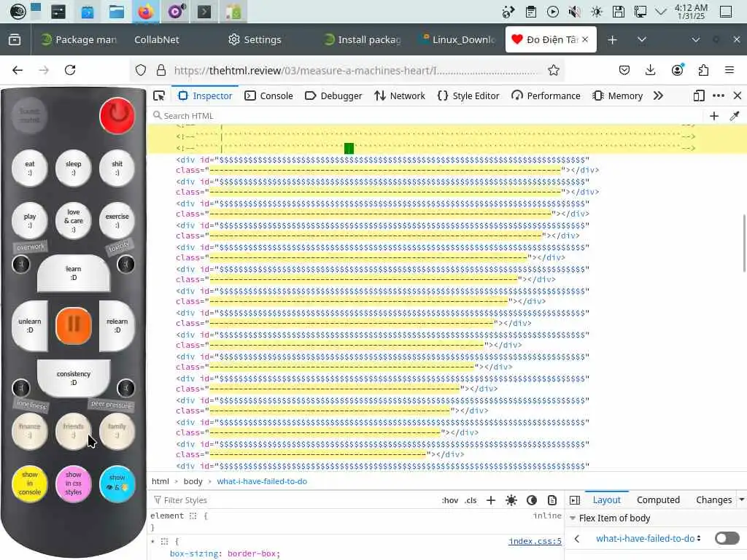Open the Style Editor tab
This screenshot has height=560, width=747.
pos(468,96)
